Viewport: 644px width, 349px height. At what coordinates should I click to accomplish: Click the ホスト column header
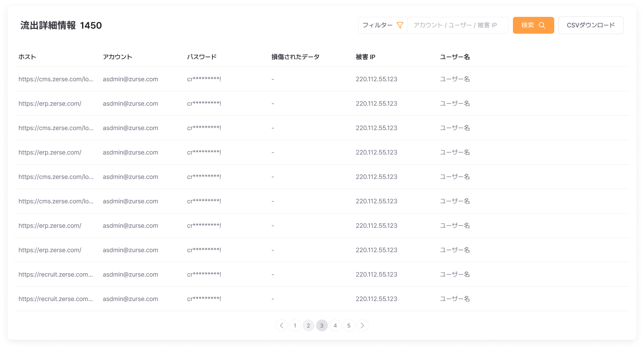27,56
